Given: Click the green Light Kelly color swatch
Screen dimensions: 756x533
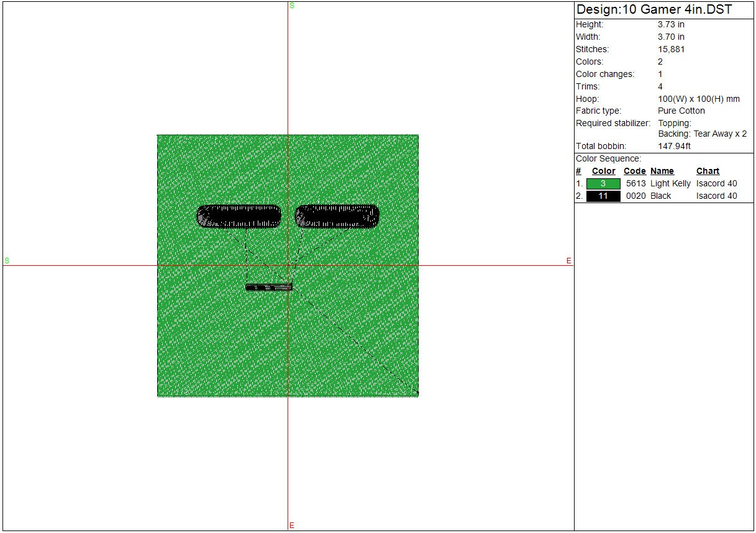Looking at the screenshot, I should coord(603,184).
